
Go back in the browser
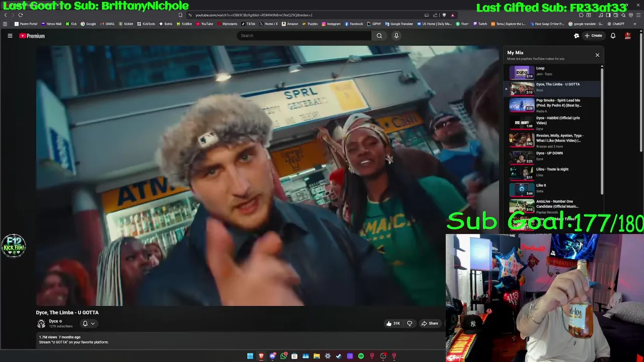pyautogui.click(x=6, y=15)
